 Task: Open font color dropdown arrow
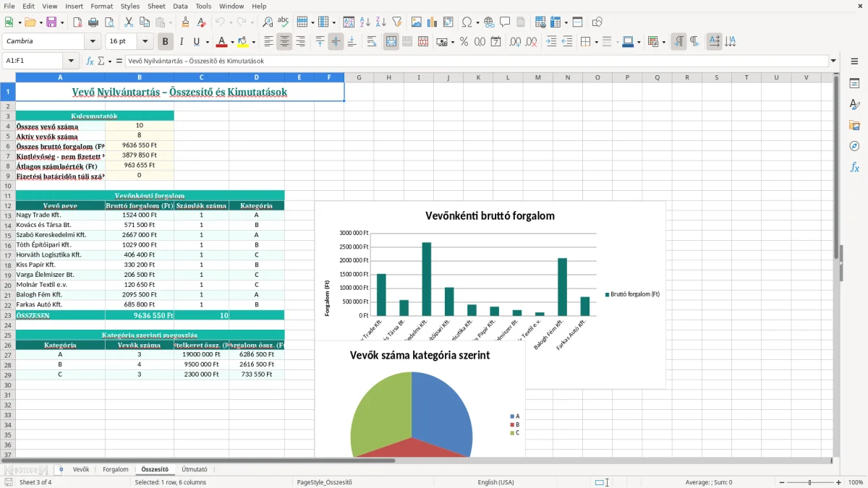click(232, 42)
